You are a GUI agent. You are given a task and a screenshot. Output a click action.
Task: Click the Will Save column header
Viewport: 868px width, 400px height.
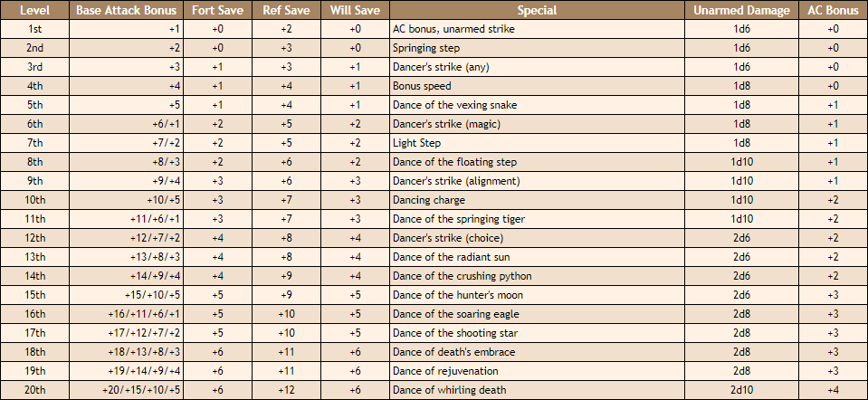click(x=355, y=11)
